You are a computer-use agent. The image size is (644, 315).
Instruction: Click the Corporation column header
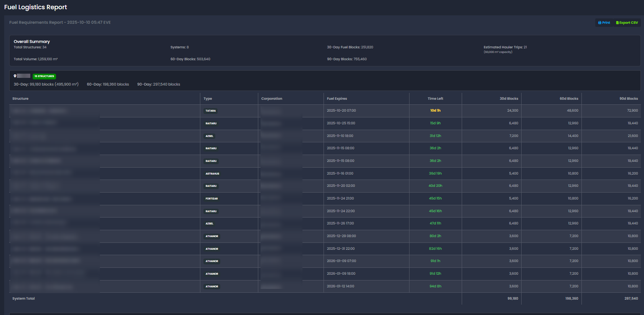[x=271, y=99]
